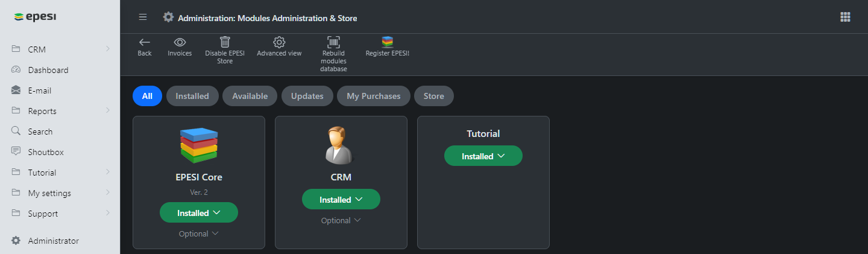Click the Ver. 2 version text
The height and width of the screenshot is (254, 868).
[x=199, y=192]
